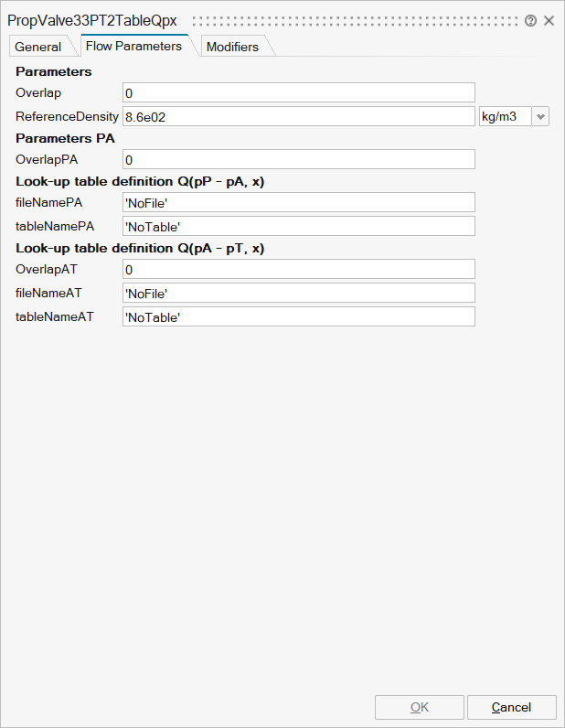Select the Flow Parameters tab
Image resolution: width=565 pixels, height=728 pixels.
(133, 46)
